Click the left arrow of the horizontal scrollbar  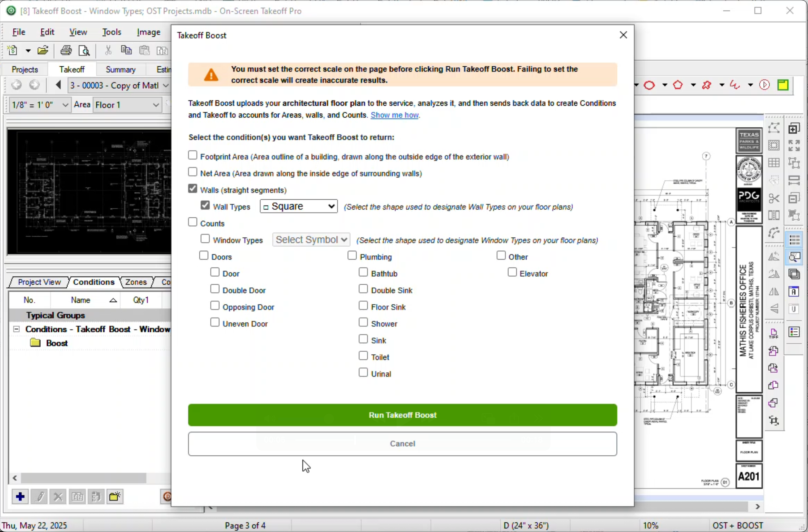tap(14, 478)
